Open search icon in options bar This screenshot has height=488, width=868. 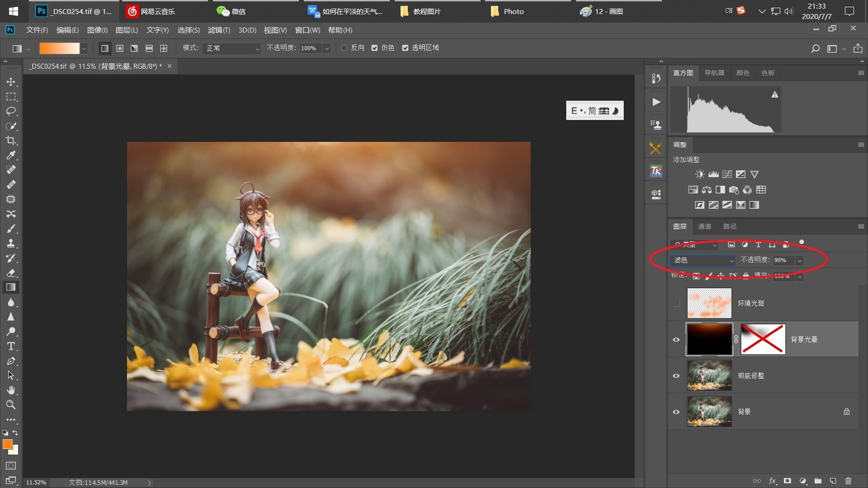(x=815, y=48)
